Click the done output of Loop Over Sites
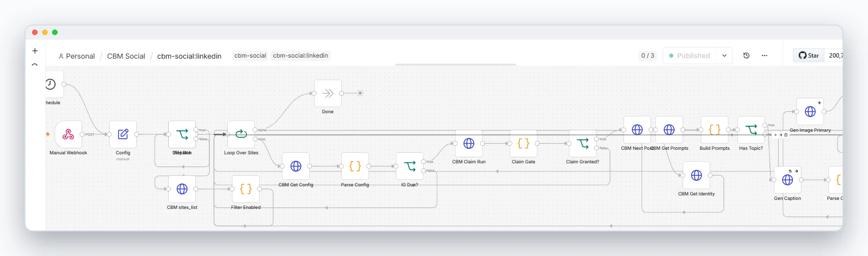Viewport: 868px width, 256px height. point(255,130)
